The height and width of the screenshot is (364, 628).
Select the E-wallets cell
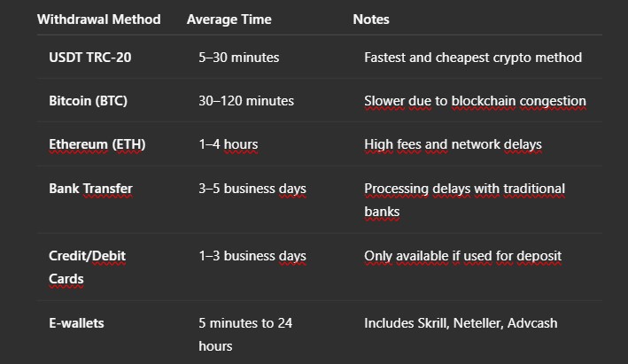tap(76, 322)
